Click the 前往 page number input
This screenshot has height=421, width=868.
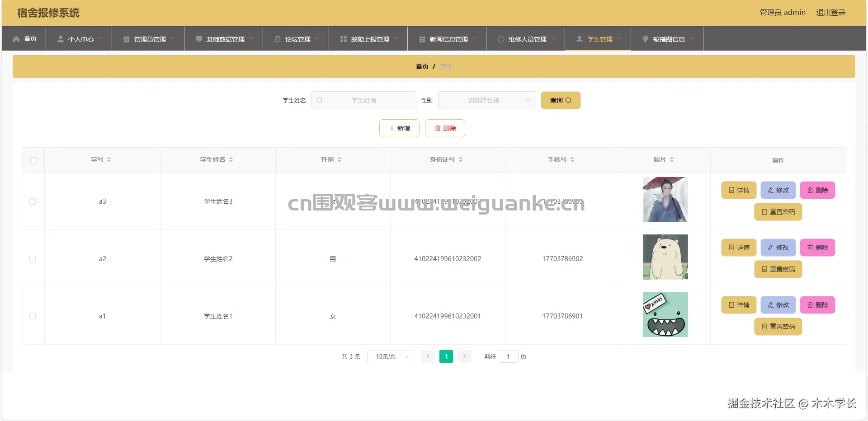tap(508, 356)
